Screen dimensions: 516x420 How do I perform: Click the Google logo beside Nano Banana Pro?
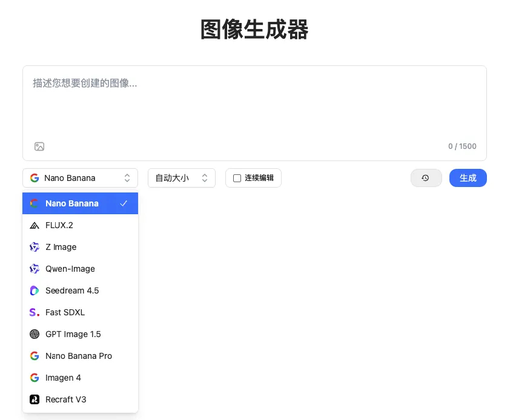pyautogui.click(x=35, y=356)
